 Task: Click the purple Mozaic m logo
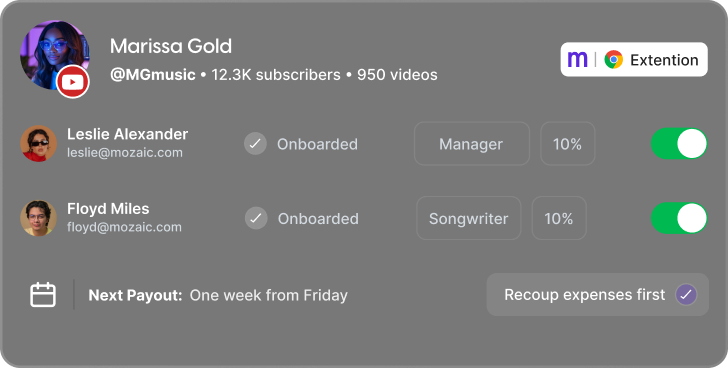577,59
